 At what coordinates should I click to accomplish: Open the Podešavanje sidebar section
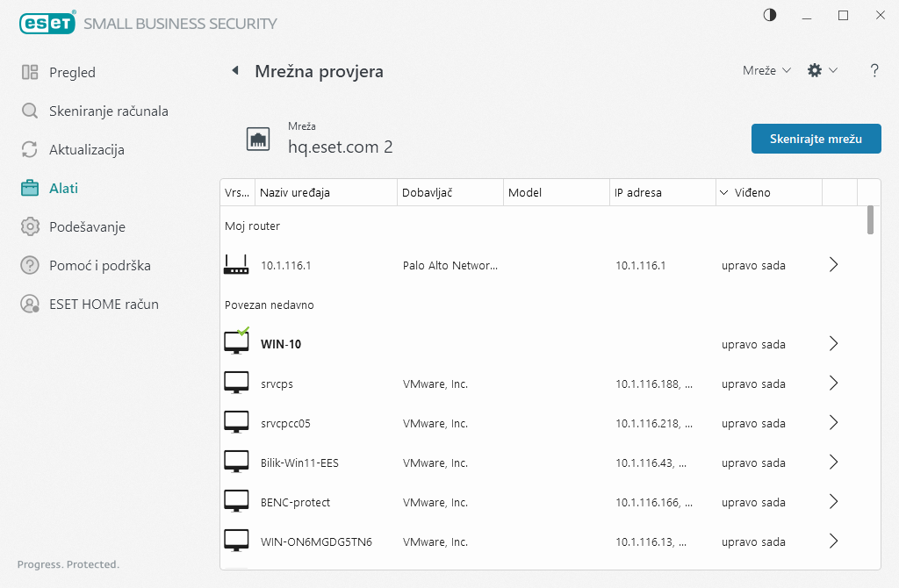pos(87,227)
